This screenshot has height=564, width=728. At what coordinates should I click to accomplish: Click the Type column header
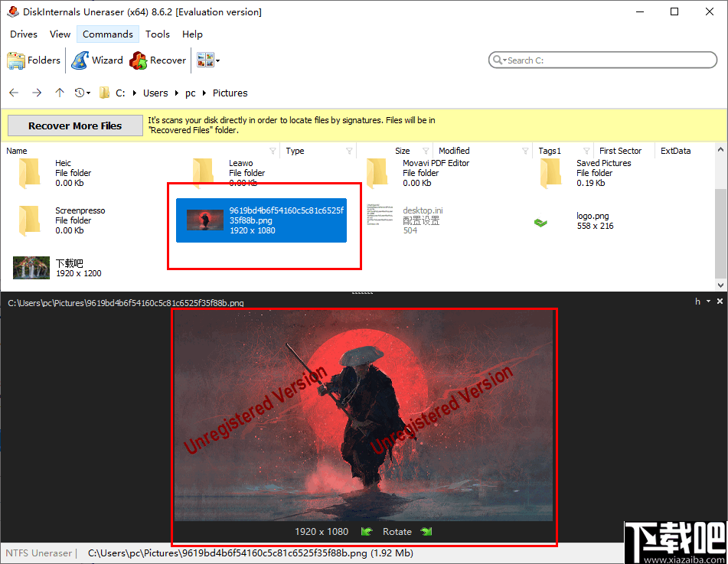click(295, 151)
